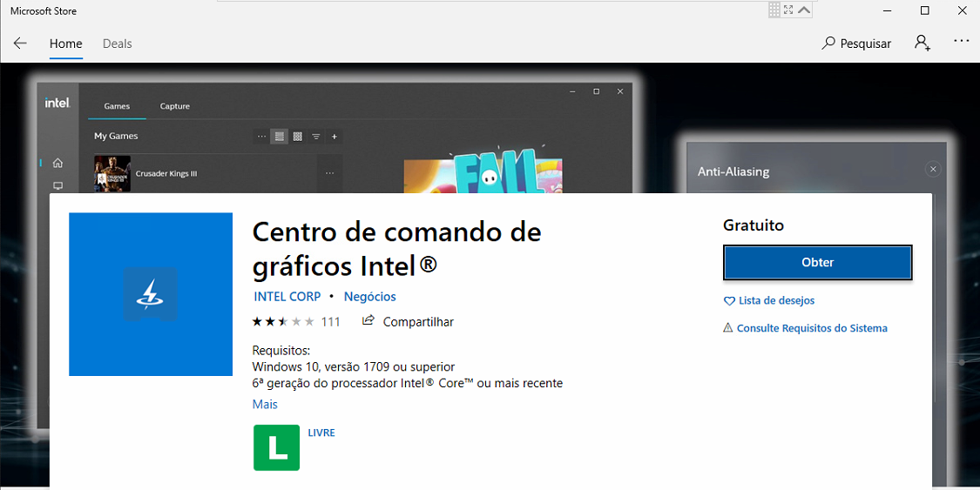Screen dimensions: 980x490
Task: Click the LIVRE rating link
Action: 321,433
